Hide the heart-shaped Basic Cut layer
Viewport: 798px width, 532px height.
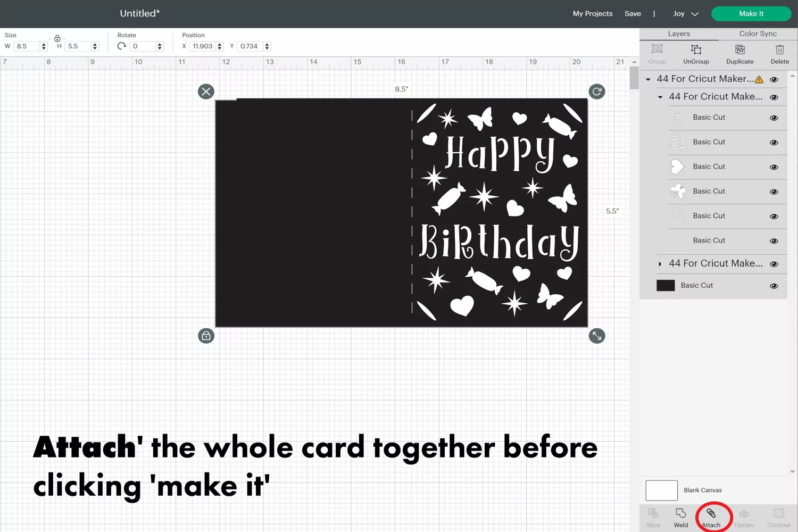tap(774, 167)
